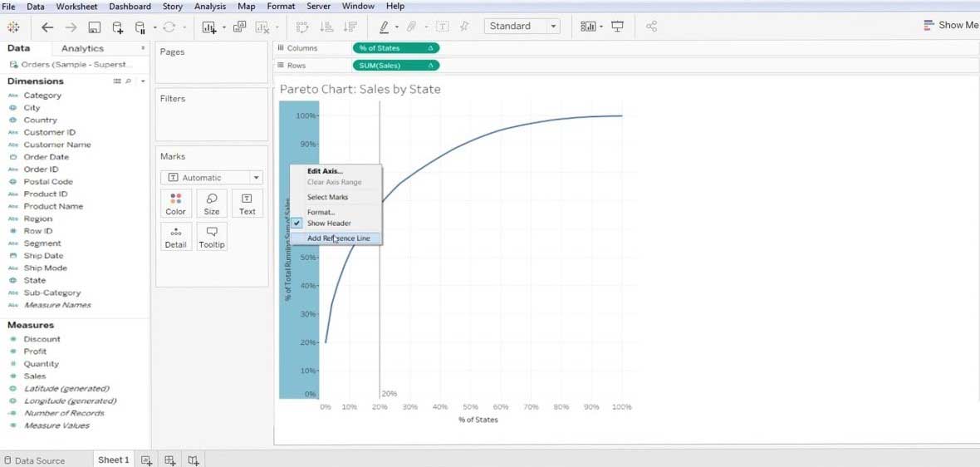Select the Number of Records measure
The width and height of the screenshot is (980, 467).
pos(65,413)
